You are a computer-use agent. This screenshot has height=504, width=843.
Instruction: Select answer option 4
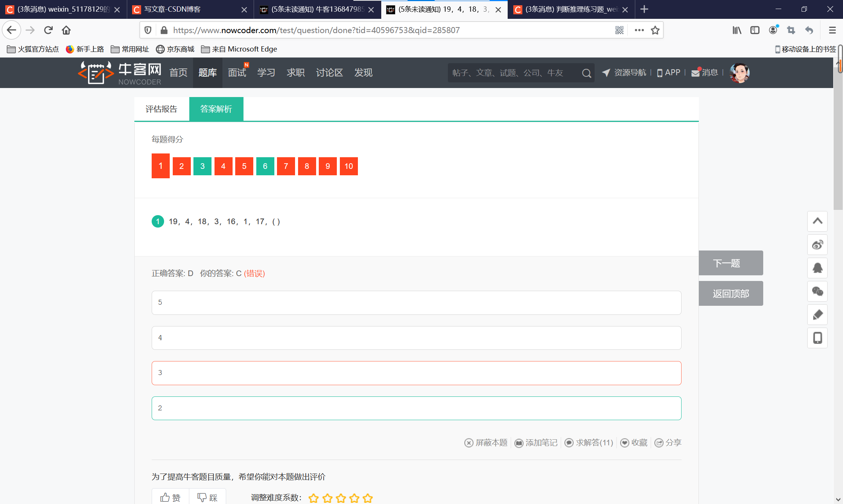click(x=417, y=338)
